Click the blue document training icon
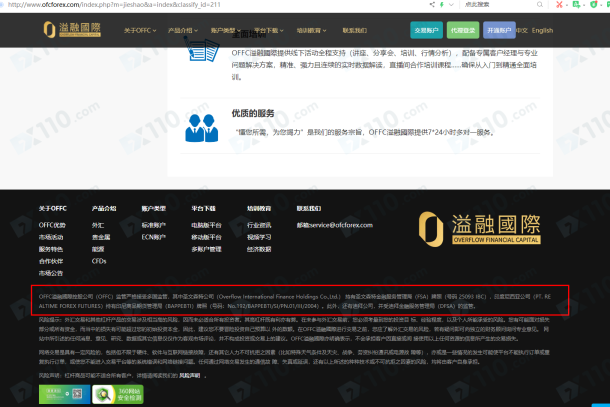Image resolution: width=610 pixels, height=407 pixels. pos(202,50)
